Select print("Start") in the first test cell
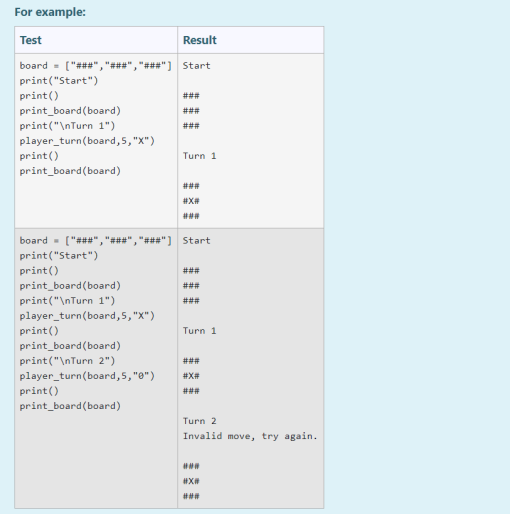 pyautogui.click(x=59, y=81)
